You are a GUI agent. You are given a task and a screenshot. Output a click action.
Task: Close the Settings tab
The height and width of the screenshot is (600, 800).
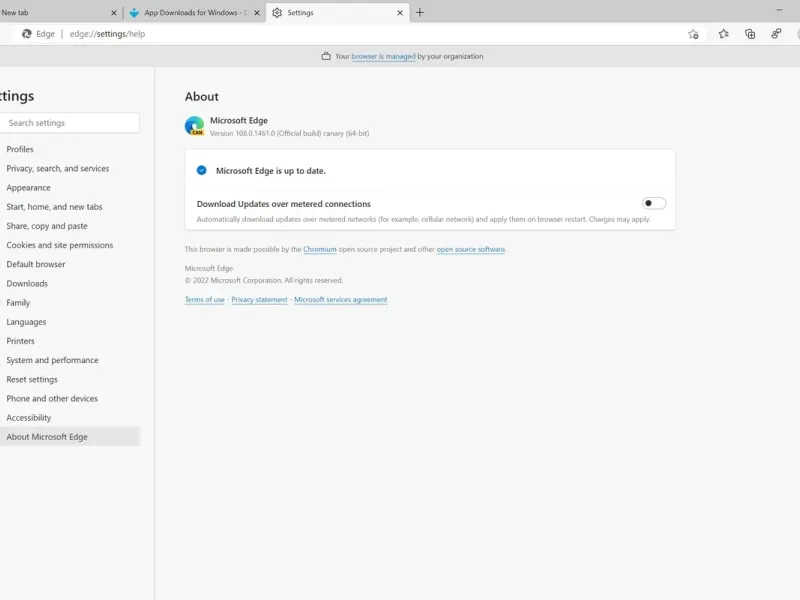(x=400, y=13)
